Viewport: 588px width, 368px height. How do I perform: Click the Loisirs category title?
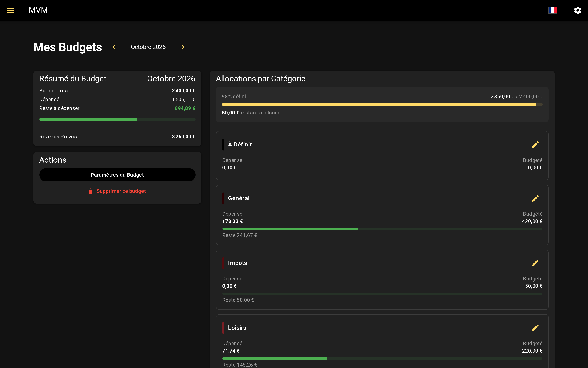tap(237, 328)
